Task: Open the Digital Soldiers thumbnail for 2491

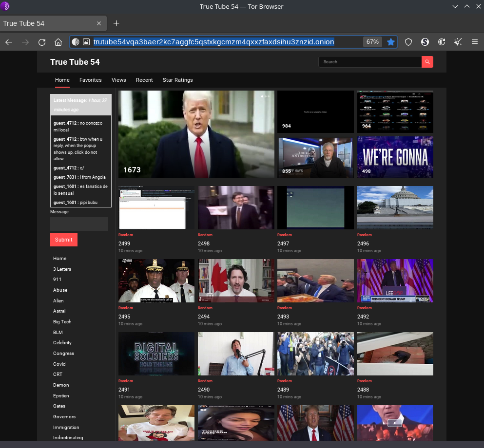Action: coord(156,354)
